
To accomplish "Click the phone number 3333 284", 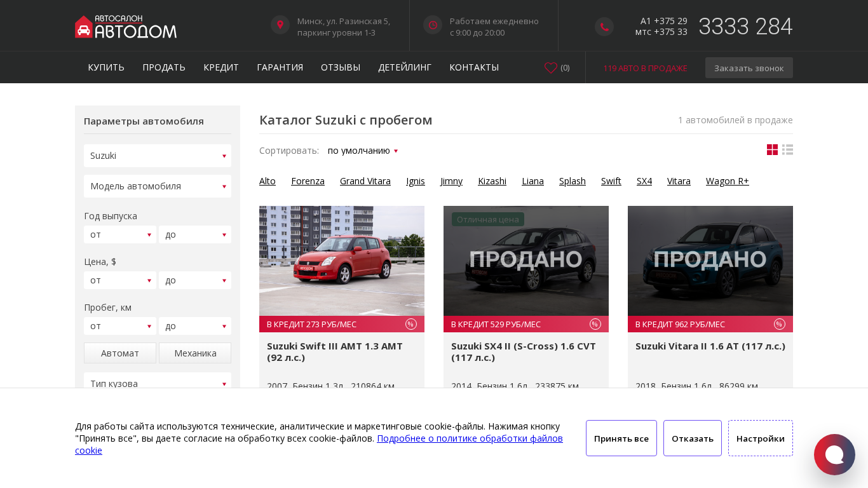I will (745, 27).
